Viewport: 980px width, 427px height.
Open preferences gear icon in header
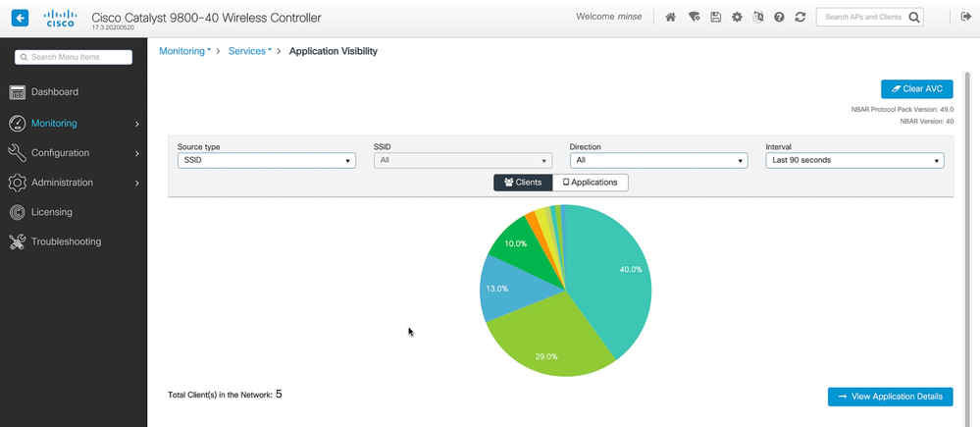click(737, 18)
